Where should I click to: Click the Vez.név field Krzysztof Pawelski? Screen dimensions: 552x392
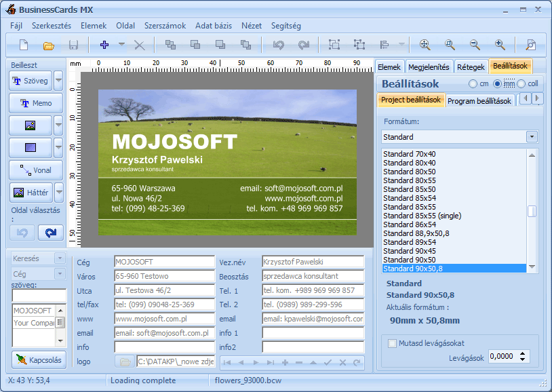coord(313,262)
